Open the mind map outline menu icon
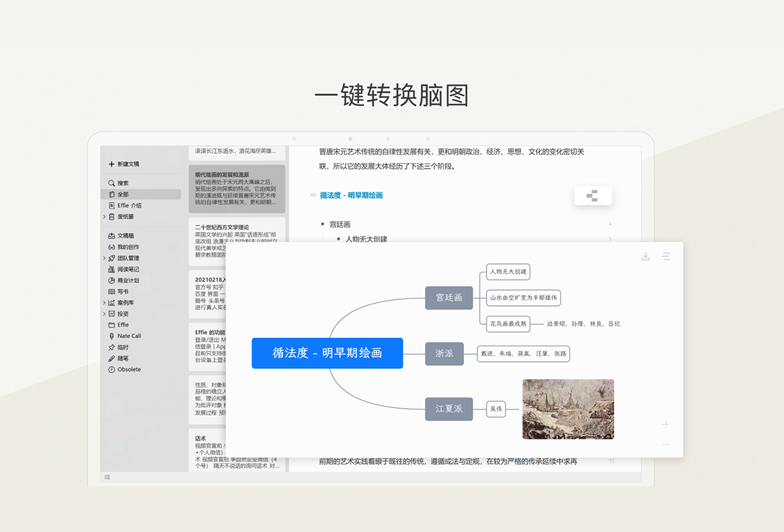The image size is (784, 532). (666, 257)
